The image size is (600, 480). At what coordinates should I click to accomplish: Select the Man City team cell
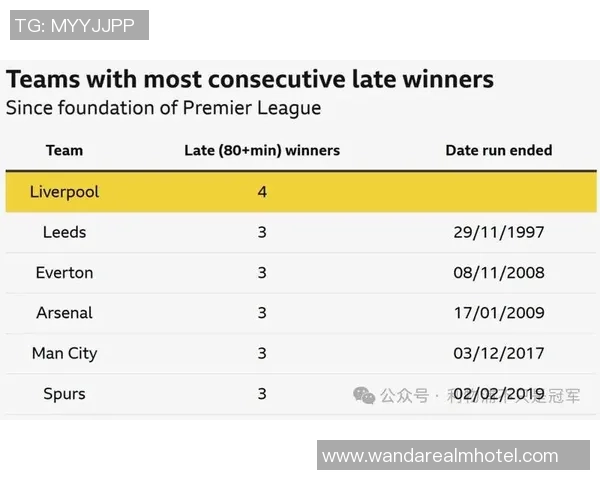coord(64,353)
